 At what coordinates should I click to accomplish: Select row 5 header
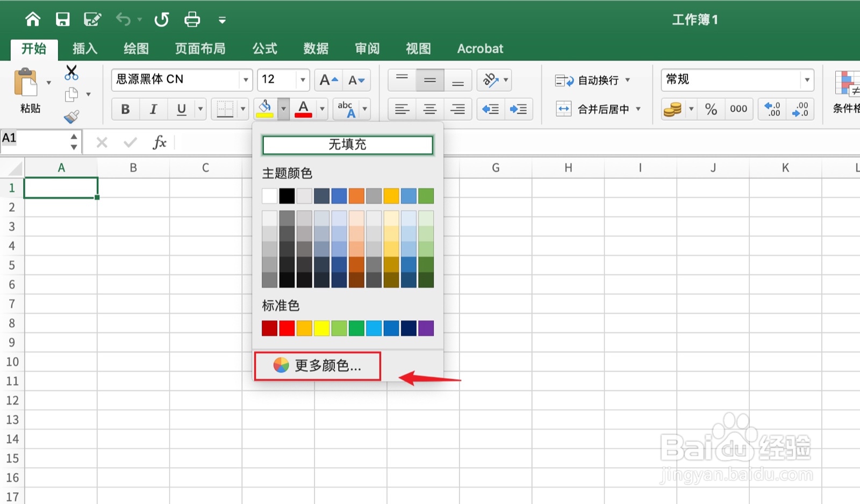point(12,265)
